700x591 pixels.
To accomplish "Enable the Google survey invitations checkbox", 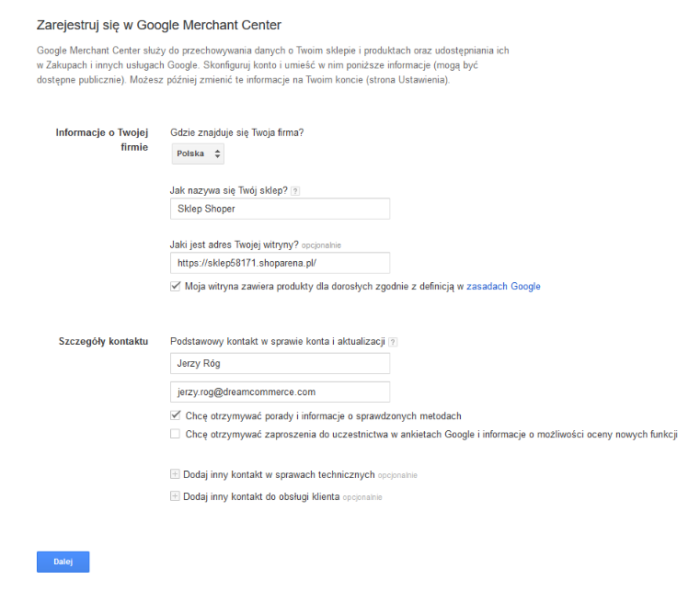I will click(176, 434).
